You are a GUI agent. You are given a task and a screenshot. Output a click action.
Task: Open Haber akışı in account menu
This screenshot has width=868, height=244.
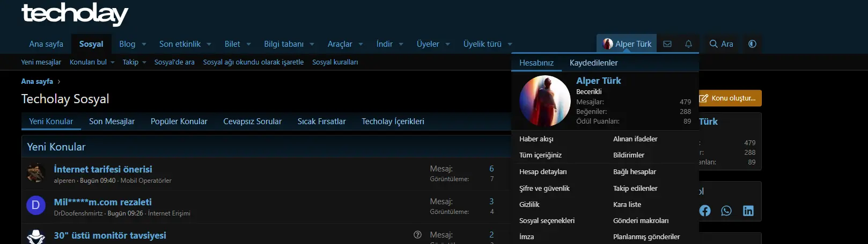(x=536, y=139)
